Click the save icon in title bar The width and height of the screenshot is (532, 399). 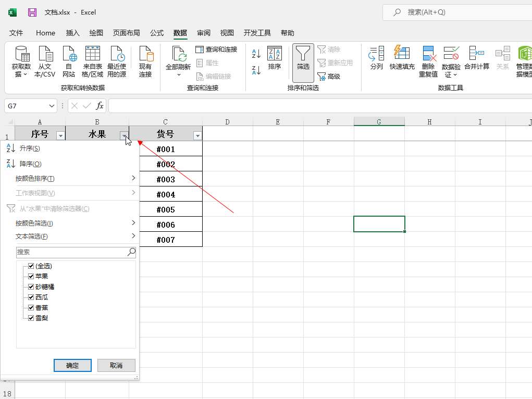coord(32,13)
